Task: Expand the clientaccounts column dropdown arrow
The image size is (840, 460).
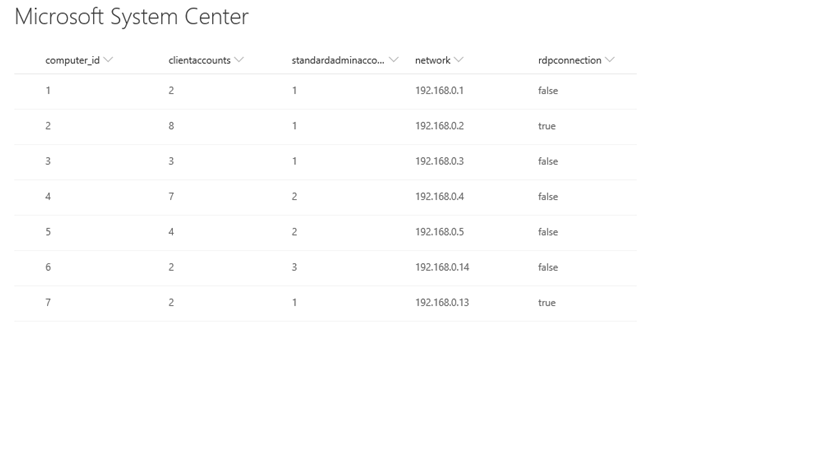Action: (x=239, y=60)
